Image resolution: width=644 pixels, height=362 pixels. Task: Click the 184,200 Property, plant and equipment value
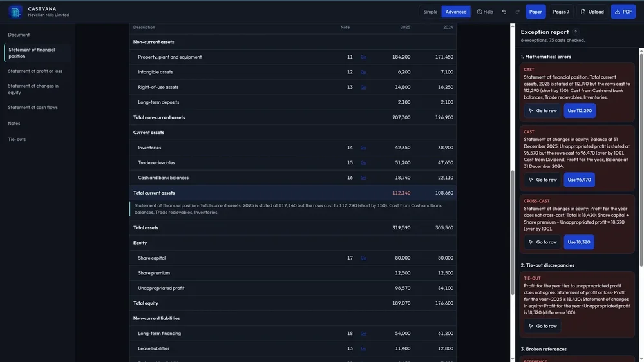[x=401, y=57]
